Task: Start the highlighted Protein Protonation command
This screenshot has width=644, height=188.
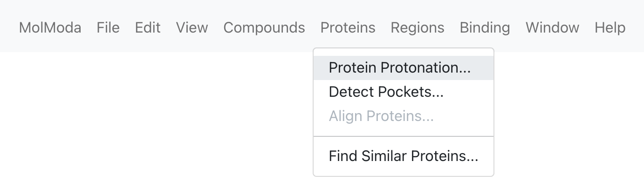Action: 404,68
